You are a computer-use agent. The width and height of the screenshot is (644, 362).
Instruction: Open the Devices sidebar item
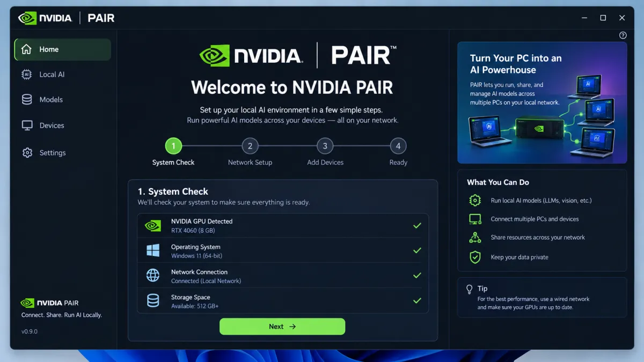click(x=62, y=125)
